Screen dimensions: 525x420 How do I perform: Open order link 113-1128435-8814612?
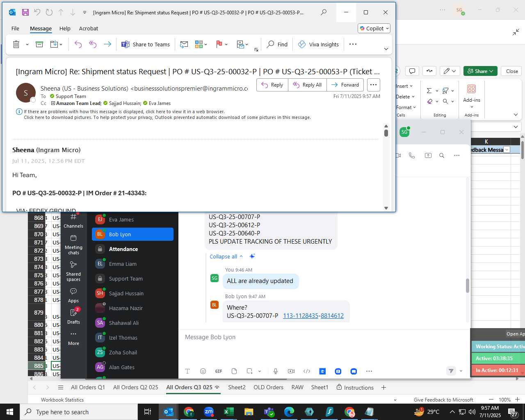coord(313,316)
